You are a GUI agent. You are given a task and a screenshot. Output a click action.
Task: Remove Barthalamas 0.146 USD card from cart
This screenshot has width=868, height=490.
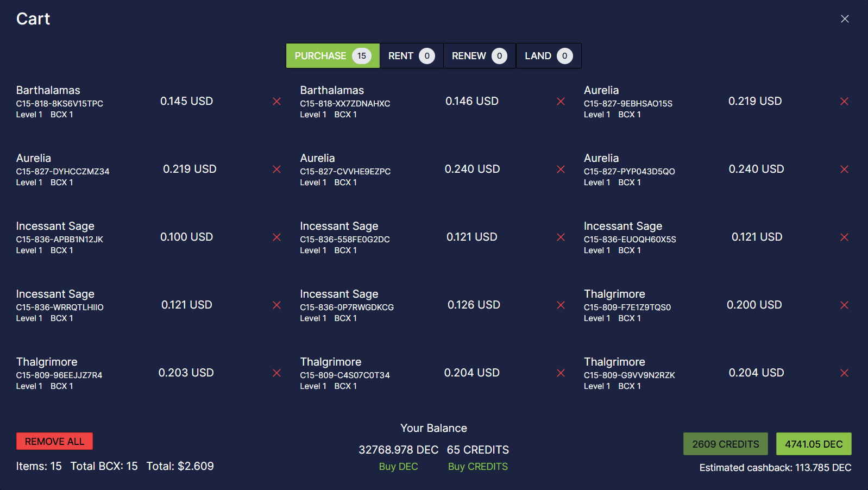coord(561,102)
